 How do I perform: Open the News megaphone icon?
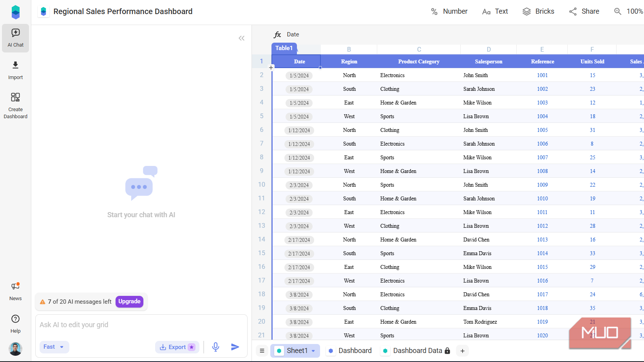coord(16,286)
